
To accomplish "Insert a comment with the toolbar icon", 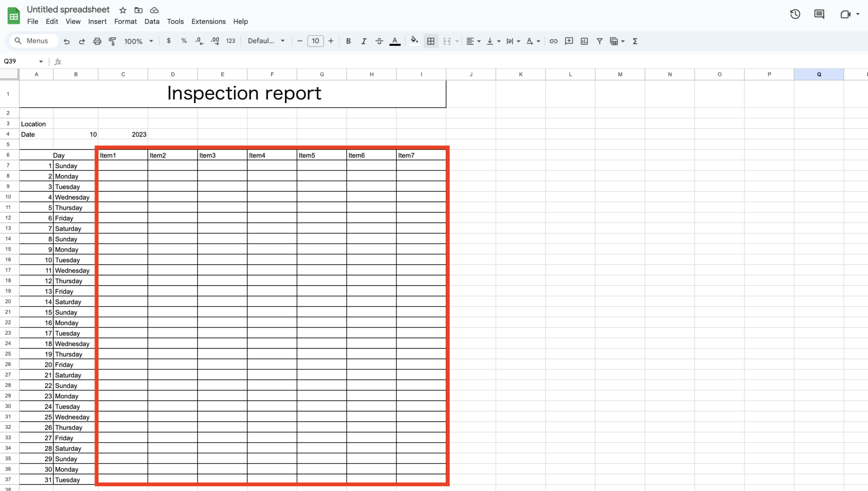I will [569, 41].
